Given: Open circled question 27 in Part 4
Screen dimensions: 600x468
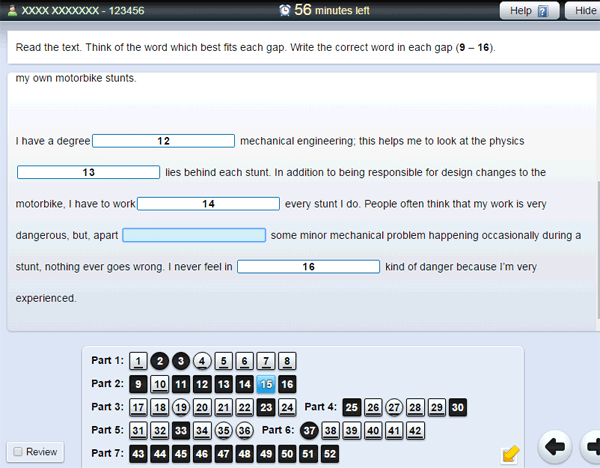Looking at the screenshot, I should coord(394,407).
